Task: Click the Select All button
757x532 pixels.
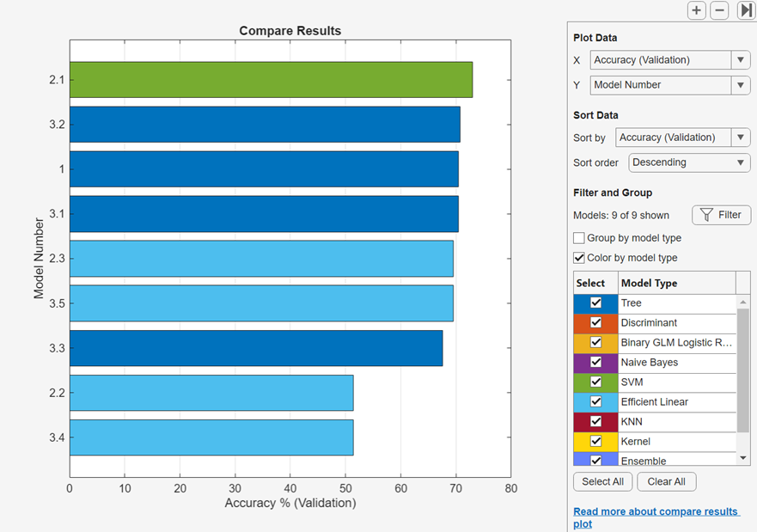Action: 602,481
